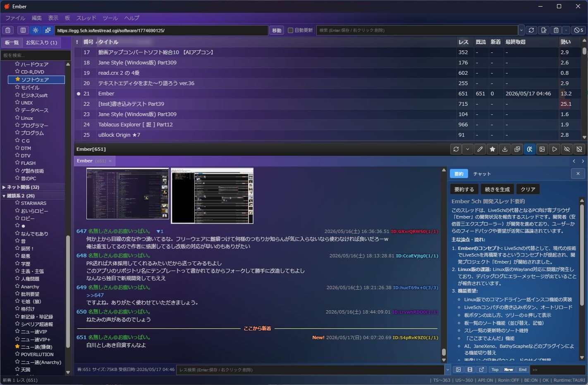Click the sun theme icon in toolbar

pyautogui.click(x=36, y=30)
